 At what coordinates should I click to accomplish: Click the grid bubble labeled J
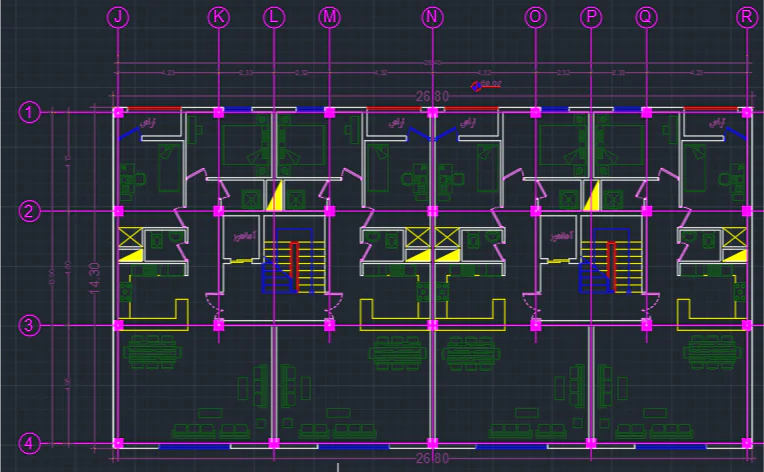click(119, 17)
